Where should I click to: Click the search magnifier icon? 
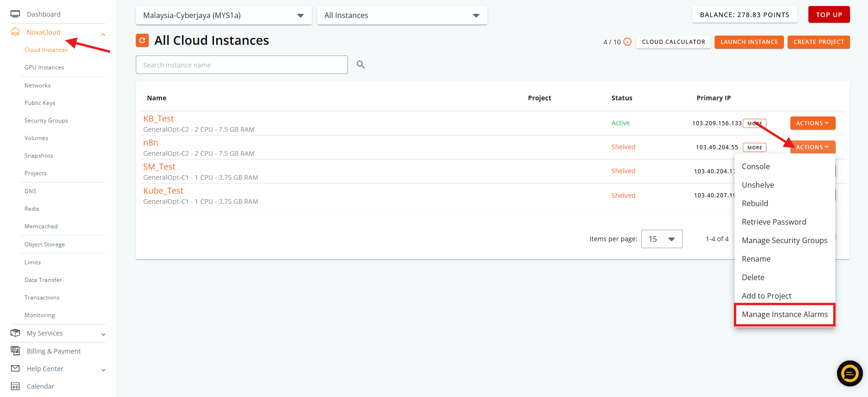point(361,65)
